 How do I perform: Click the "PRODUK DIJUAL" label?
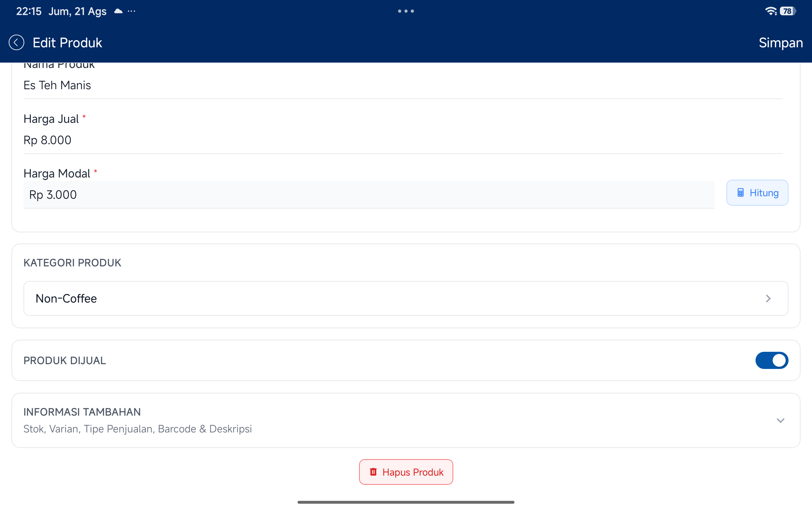(65, 360)
